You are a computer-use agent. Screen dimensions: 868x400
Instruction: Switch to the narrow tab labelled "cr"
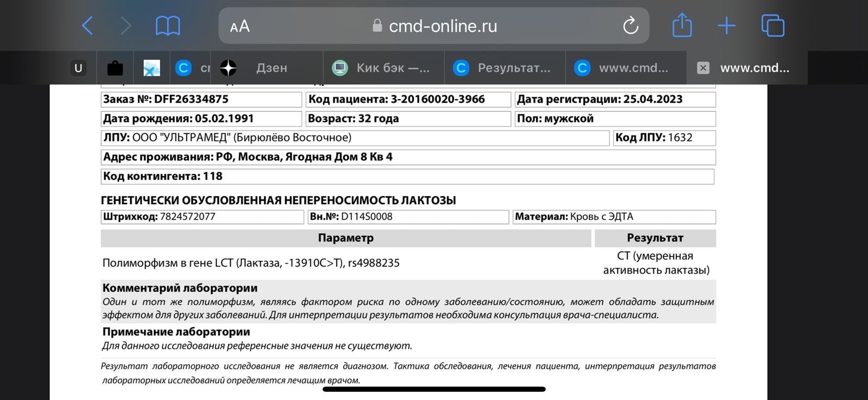point(191,68)
